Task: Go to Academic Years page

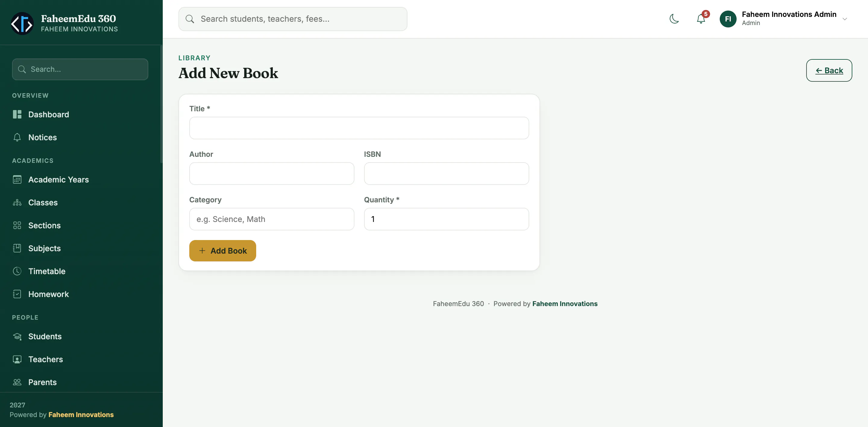Action: point(80,180)
